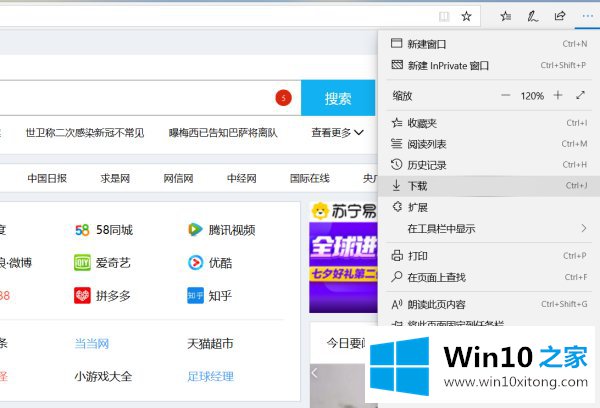The width and height of the screenshot is (600, 408).
Task: Expand Show in toolbar (在工具栏中显示) submenu
Action: coord(489,229)
